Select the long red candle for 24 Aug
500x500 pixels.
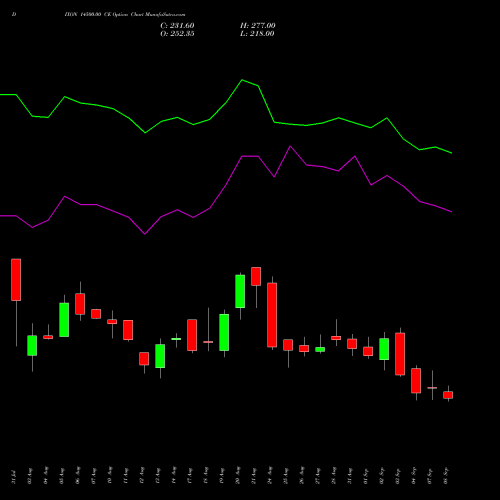pyautogui.click(x=272, y=315)
